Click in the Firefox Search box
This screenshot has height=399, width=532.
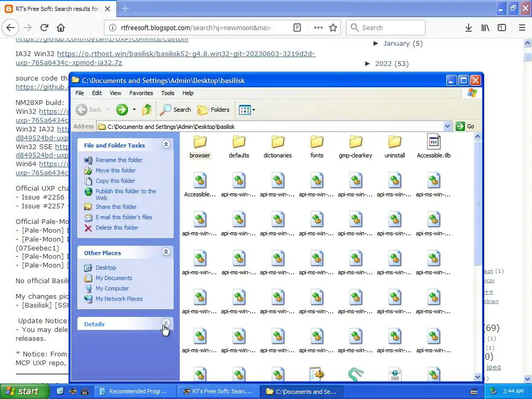click(386, 28)
